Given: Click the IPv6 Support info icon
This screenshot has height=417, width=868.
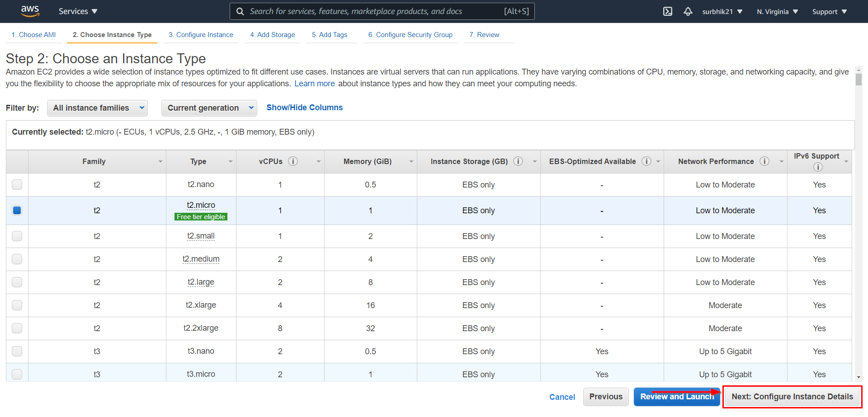Looking at the screenshot, I should tap(818, 167).
